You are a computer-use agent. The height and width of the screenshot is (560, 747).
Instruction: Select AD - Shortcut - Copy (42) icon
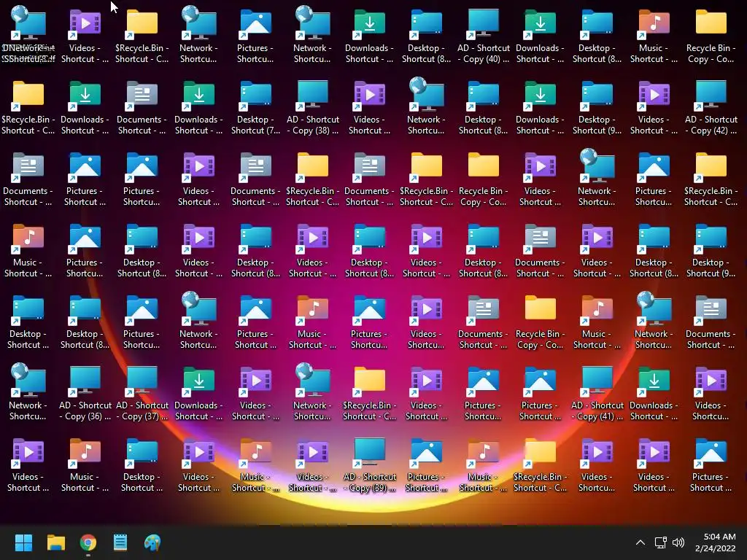(711, 107)
